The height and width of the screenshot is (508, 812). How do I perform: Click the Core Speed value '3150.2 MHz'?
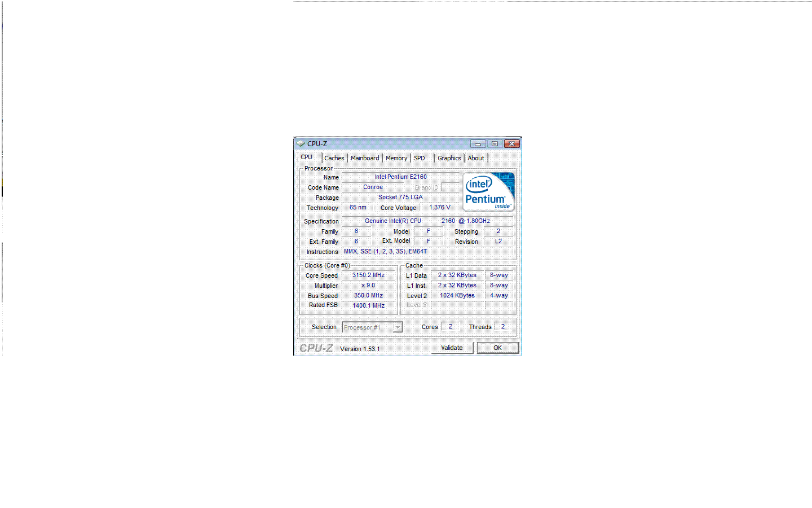pos(369,275)
